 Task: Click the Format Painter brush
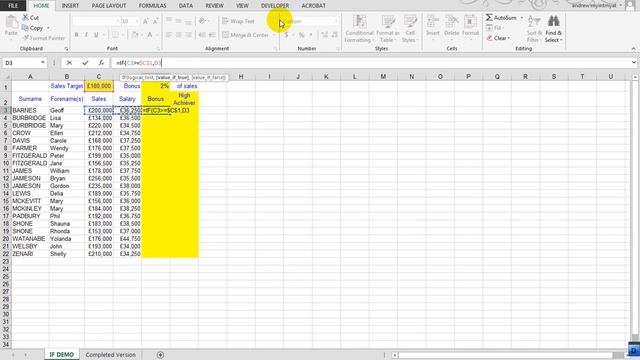[x=44, y=38]
